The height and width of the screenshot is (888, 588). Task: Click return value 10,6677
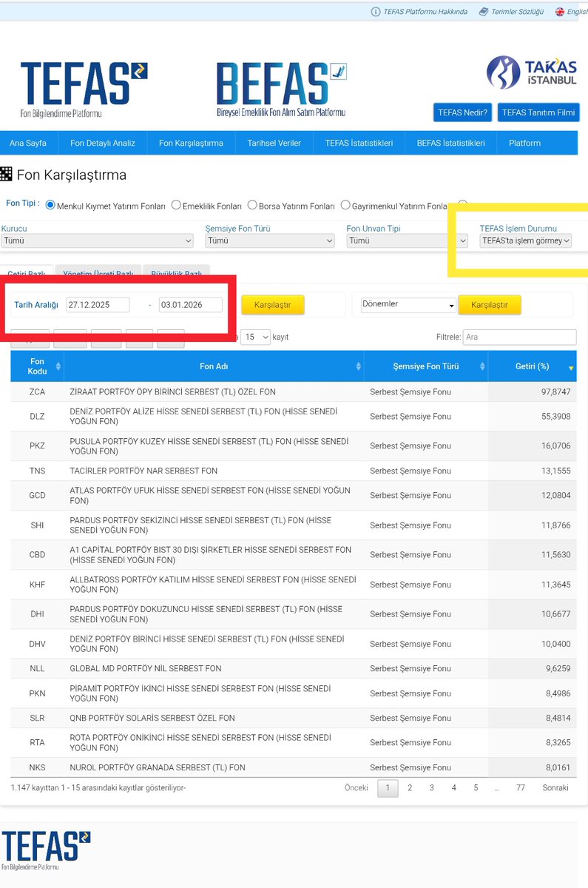tap(556, 614)
